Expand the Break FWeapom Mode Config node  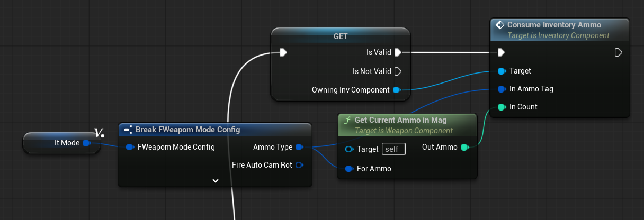coord(215,180)
